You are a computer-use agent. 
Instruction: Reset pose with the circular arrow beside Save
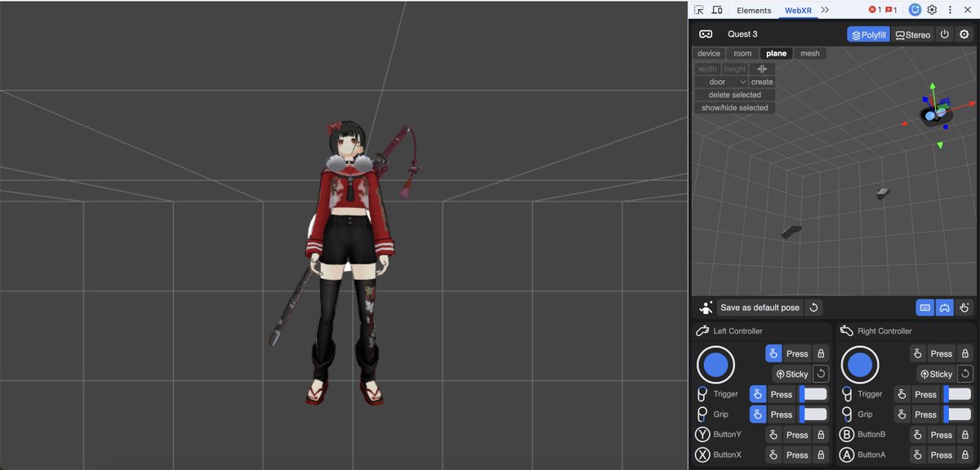pyautogui.click(x=813, y=308)
